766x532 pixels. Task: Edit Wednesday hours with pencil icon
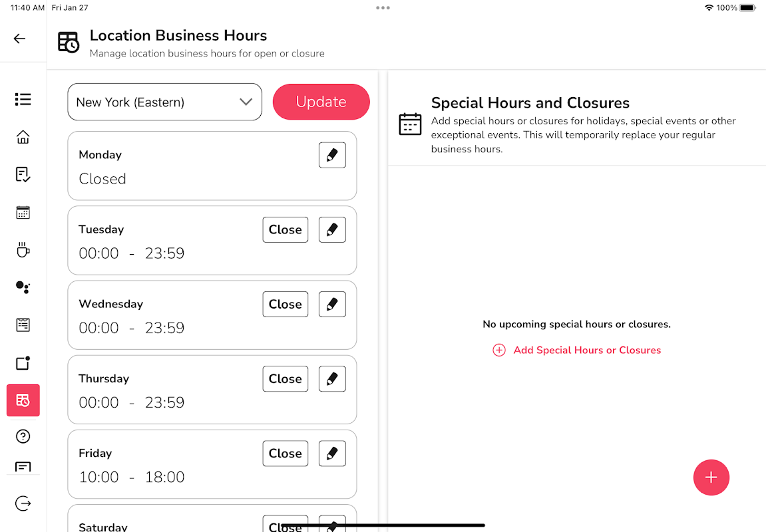click(332, 305)
